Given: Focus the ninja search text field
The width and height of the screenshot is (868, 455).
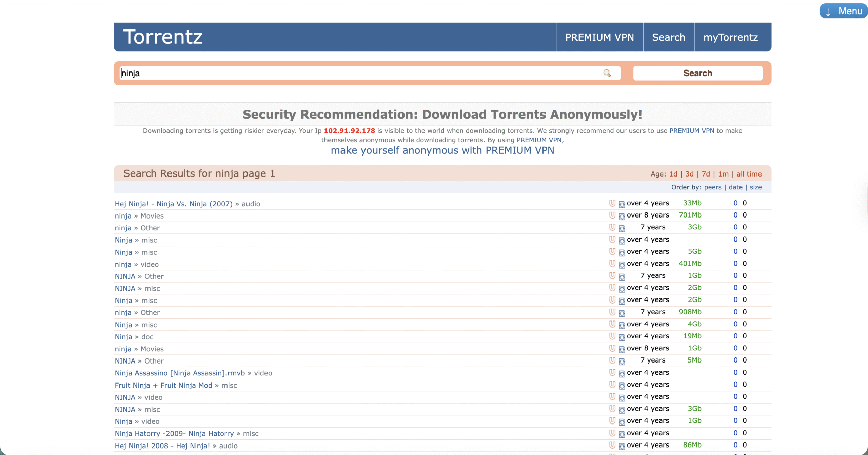Looking at the screenshot, I should point(359,73).
